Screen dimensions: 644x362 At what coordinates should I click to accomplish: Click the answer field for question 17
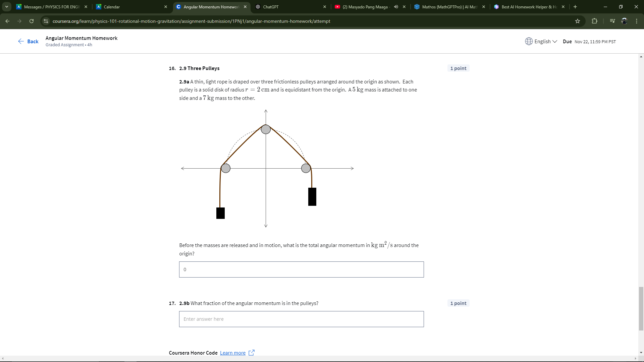[301, 319]
